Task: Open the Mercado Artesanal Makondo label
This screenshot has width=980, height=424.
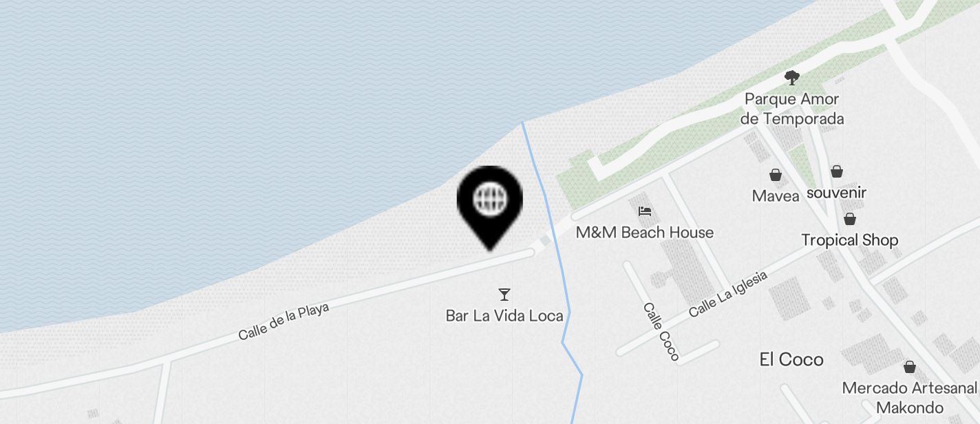Action: point(909,398)
